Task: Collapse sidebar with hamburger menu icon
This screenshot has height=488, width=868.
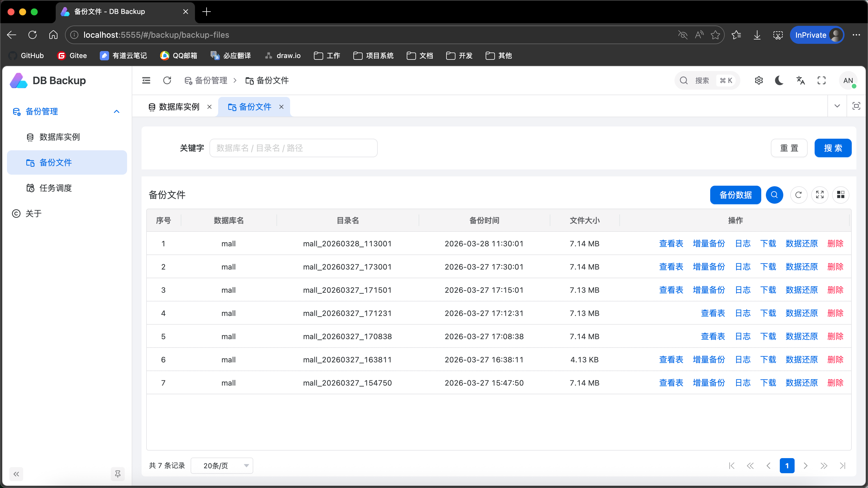Action: pos(146,80)
